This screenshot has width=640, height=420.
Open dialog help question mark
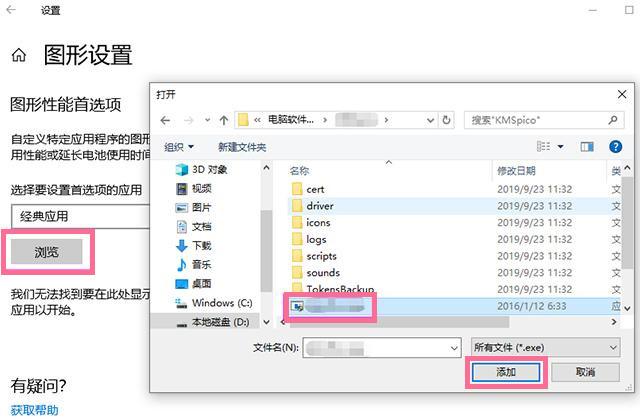tap(615, 147)
